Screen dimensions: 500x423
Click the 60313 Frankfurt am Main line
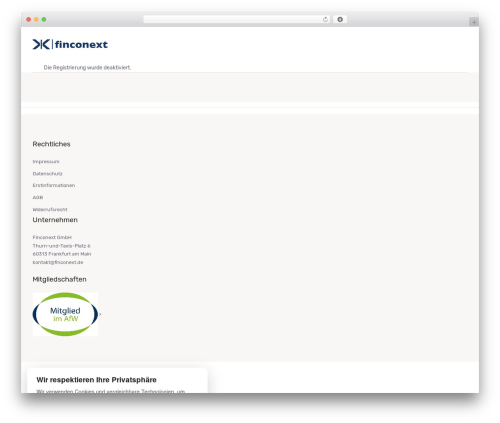coord(62,254)
